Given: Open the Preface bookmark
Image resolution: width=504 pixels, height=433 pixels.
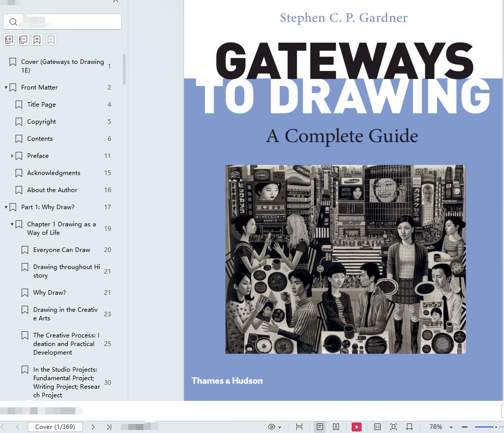Looking at the screenshot, I should click(x=38, y=156).
